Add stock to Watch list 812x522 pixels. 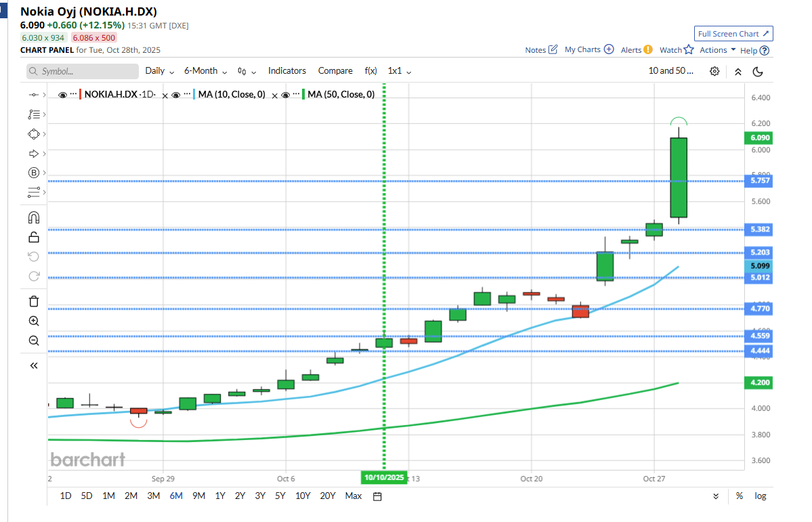coord(677,50)
